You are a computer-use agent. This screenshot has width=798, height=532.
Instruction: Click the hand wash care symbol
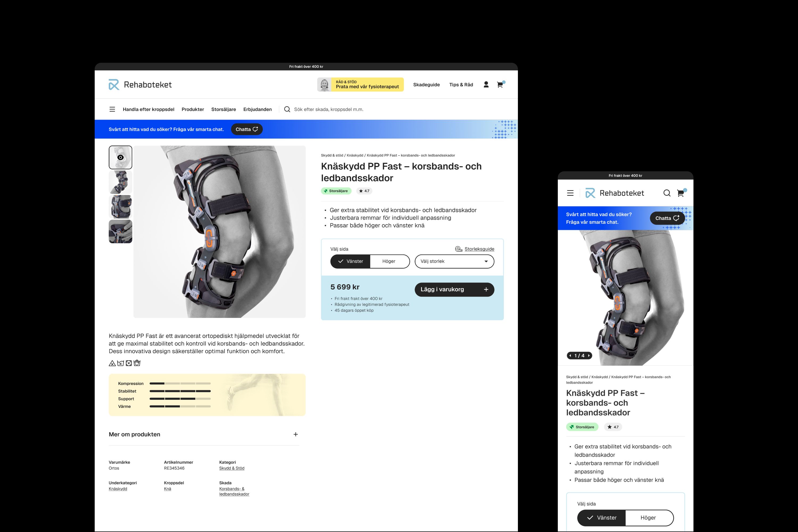(x=137, y=363)
